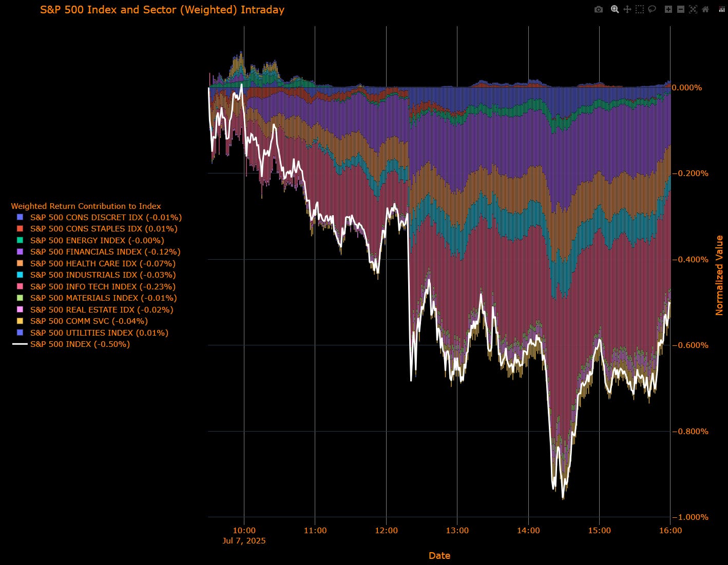
Task: Click the 'Date' x-axis title
Action: click(x=439, y=555)
